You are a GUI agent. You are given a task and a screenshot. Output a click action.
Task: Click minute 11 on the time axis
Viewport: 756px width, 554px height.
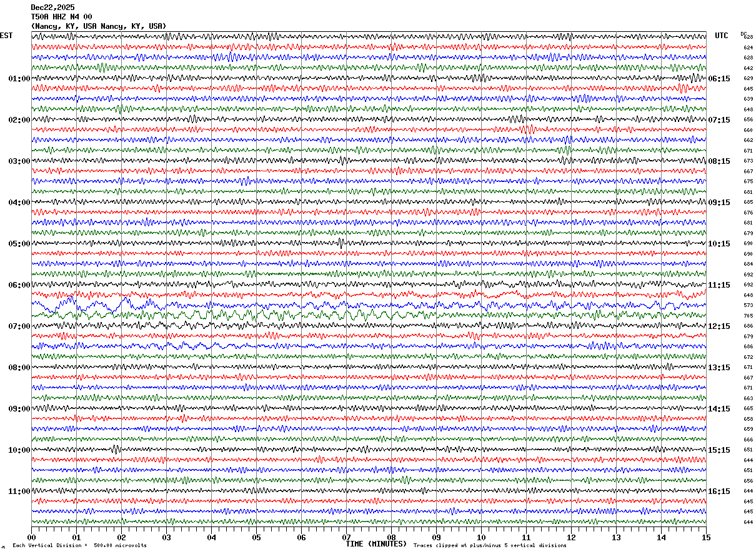click(x=526, y=537)
